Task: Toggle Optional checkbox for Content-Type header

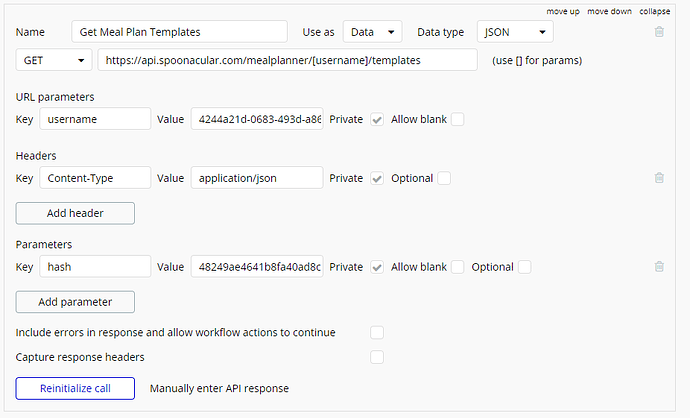Action: pos(444,178)
